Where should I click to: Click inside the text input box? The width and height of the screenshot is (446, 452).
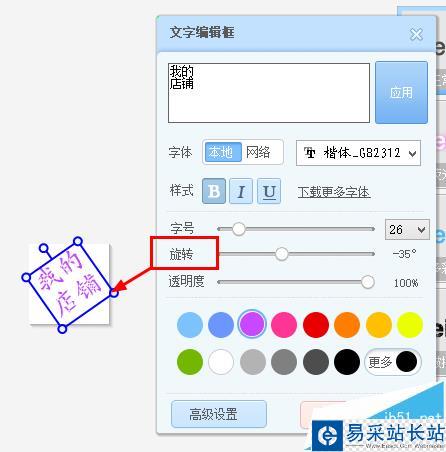click(269, 93)
